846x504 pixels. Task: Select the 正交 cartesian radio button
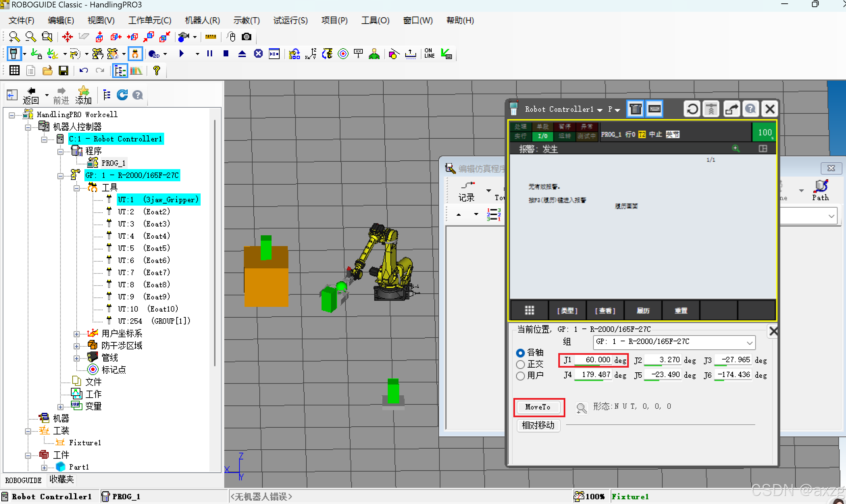coord(520,365)
